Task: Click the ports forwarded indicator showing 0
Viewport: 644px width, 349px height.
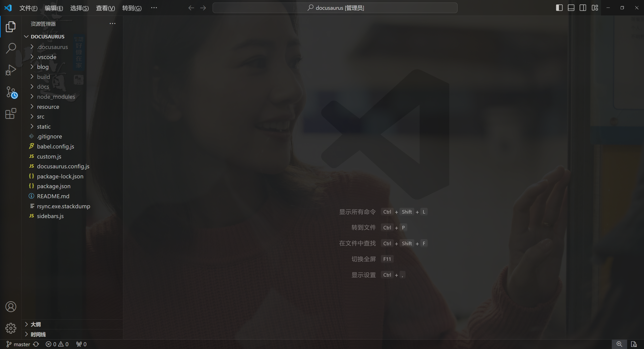Action: click(x=82, y=344)
